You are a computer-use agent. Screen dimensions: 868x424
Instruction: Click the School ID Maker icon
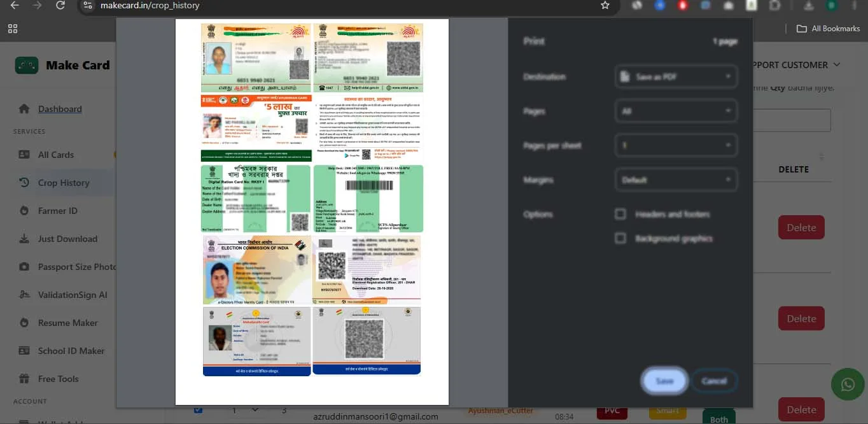click(24, 351)
